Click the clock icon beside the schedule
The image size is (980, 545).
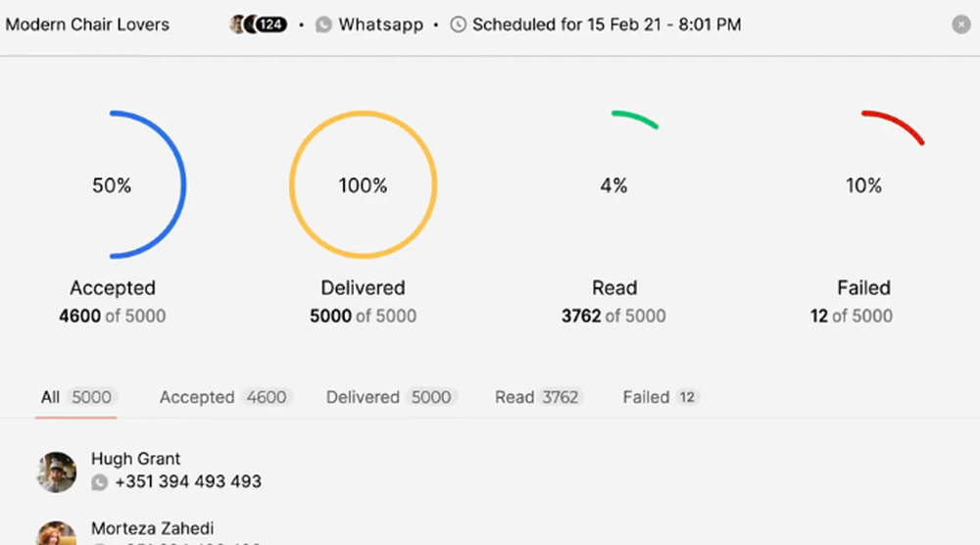tap(458, 25)
